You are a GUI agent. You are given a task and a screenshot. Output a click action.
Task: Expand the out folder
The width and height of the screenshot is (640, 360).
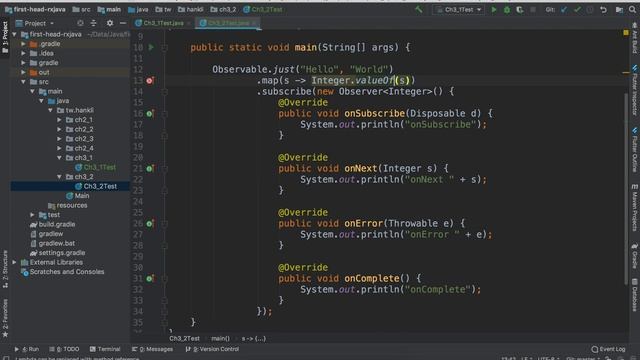tap(23, 72)
